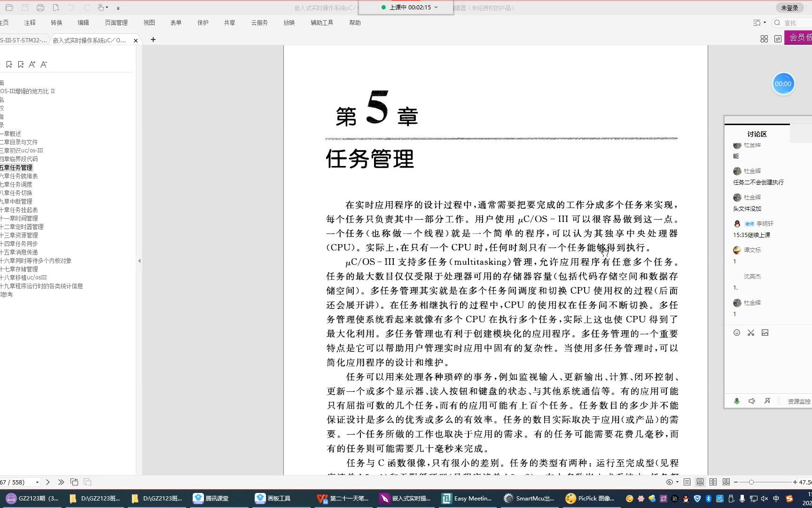Open the 保护 menu
The width and height of the screenshot is (812, 508).
point(203,23)
